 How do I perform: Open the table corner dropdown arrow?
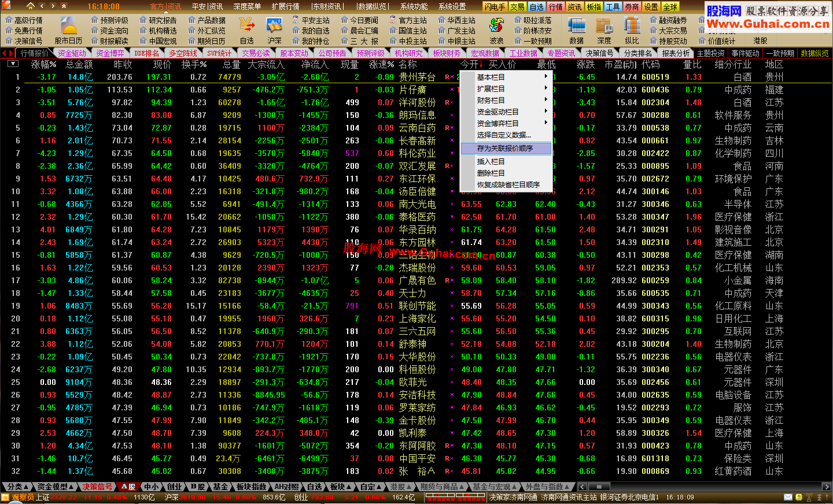[13, 64]
